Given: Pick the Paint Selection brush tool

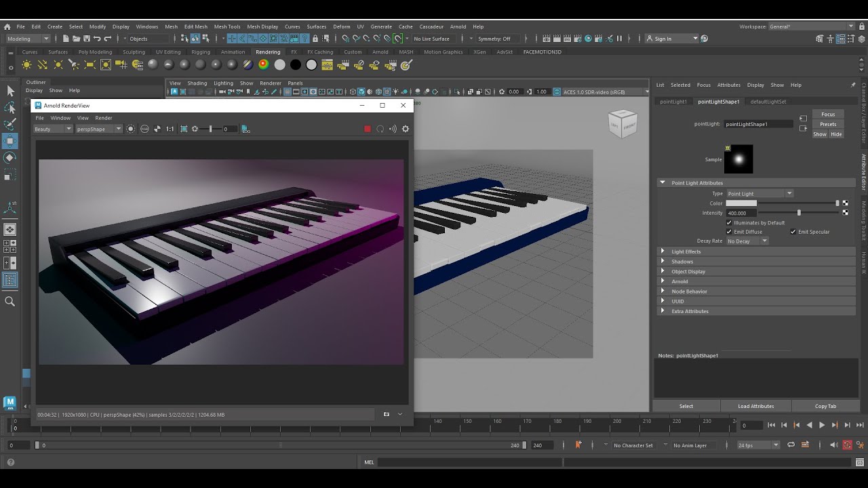Looking at the screenshot, I should (10, 125).
